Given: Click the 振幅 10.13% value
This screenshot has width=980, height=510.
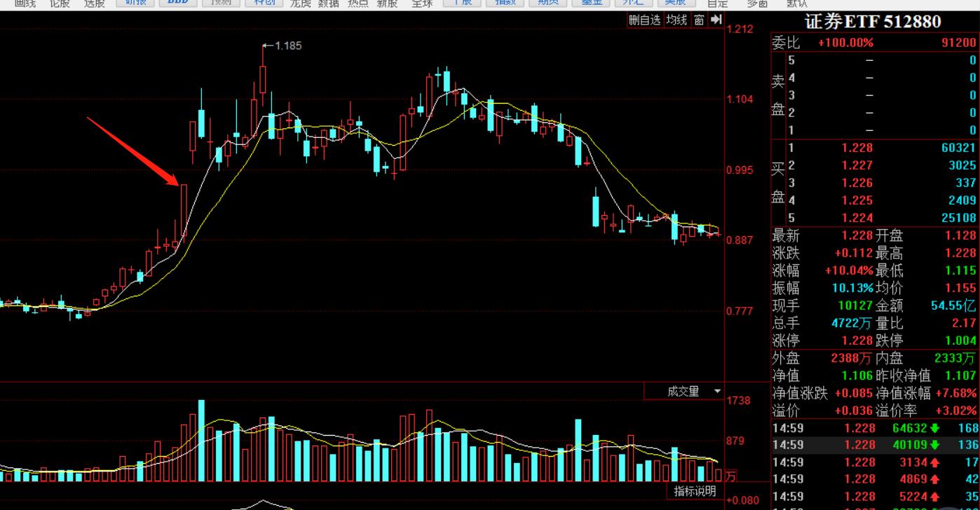Looking at the screenshot, I should point(853,288).
